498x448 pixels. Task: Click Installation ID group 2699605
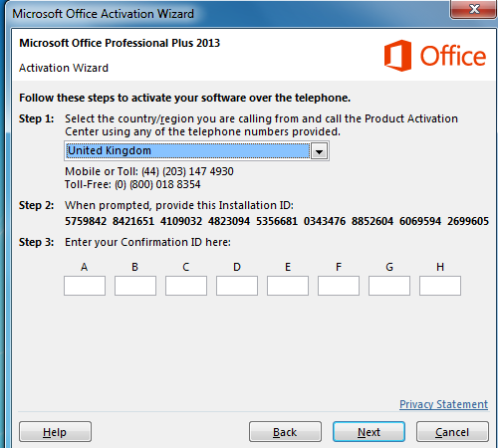(x=468, y=221)
